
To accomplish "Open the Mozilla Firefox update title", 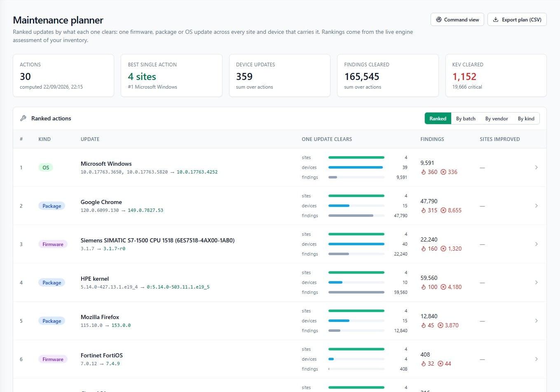I will click(100, 317).
